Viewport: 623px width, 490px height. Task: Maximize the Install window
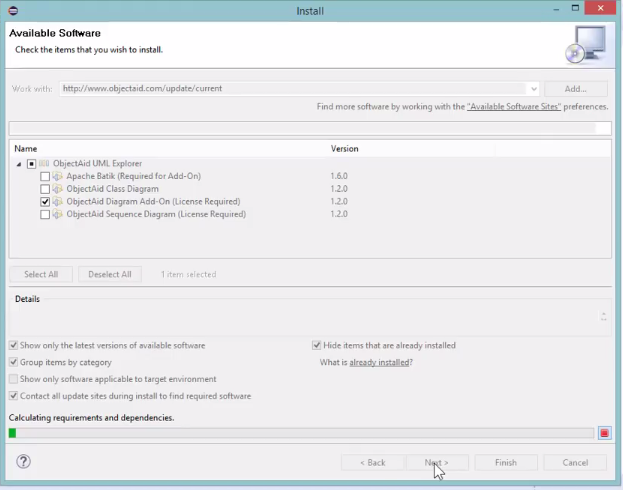pyautogui.click(x=575, y=8)
